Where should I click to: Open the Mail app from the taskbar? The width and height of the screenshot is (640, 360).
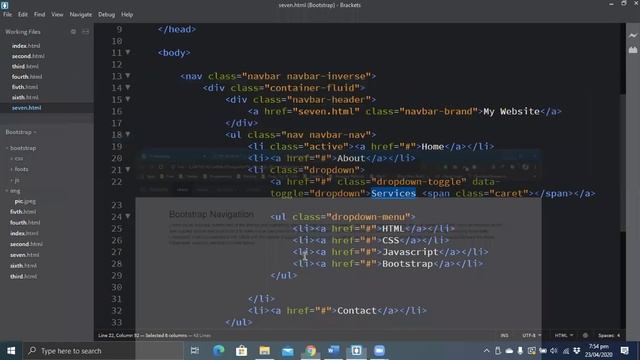click(287, 351)
